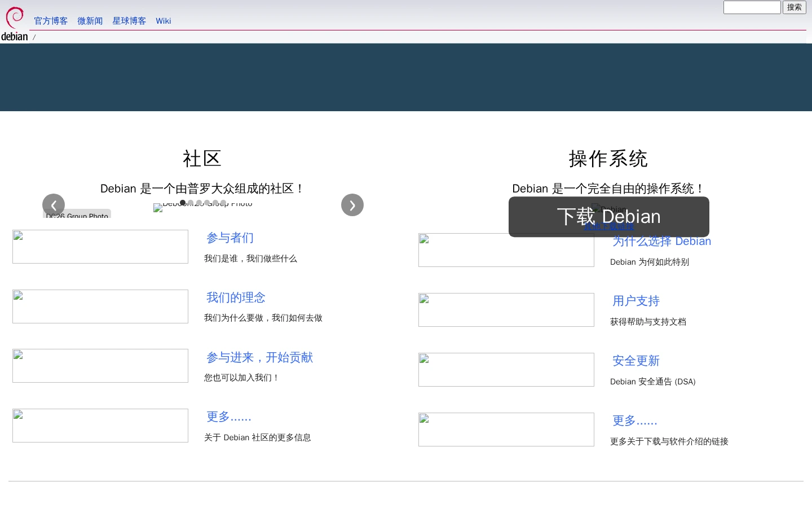This screenshot has height=508, width=812.
Task: Click the 下载 Debian button
Action: [609, 217]
